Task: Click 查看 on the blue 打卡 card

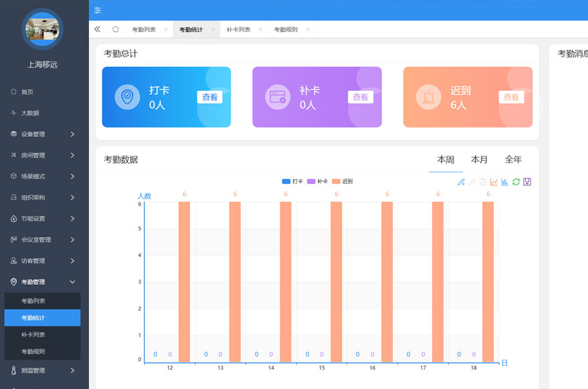Action: [209, 97]
